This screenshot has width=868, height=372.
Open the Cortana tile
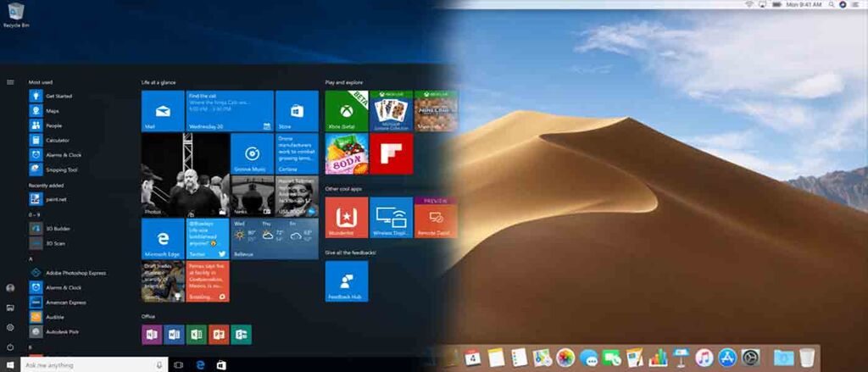297,153
